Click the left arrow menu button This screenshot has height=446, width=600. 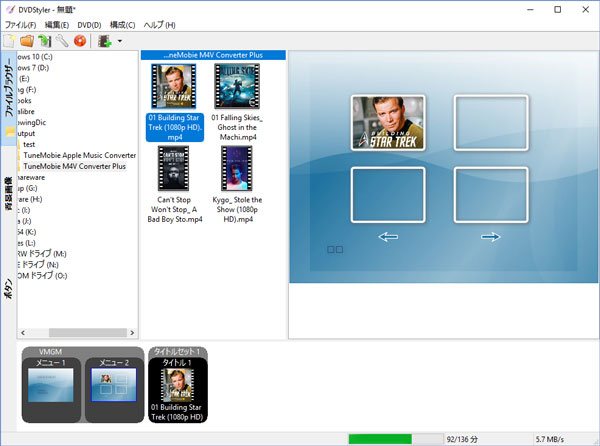coord(388,237)
